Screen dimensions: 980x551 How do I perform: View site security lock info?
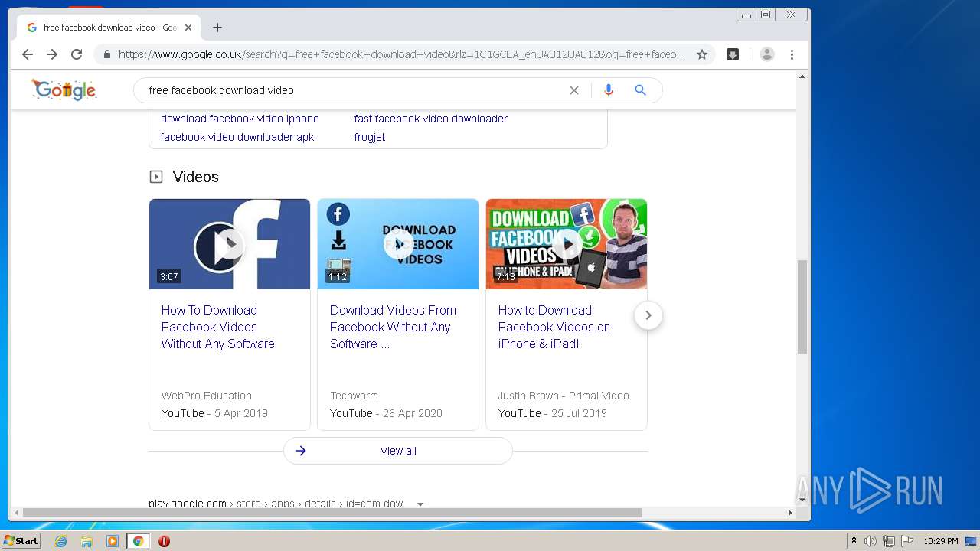coord(106,54)
